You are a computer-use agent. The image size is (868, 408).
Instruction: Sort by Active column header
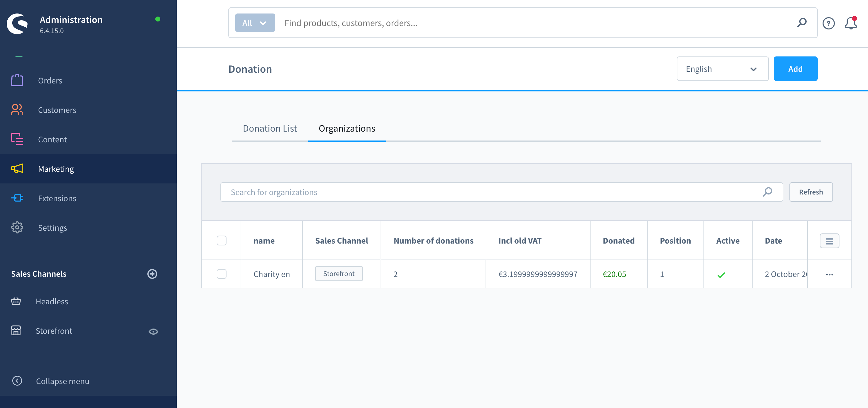pos(728,241)
